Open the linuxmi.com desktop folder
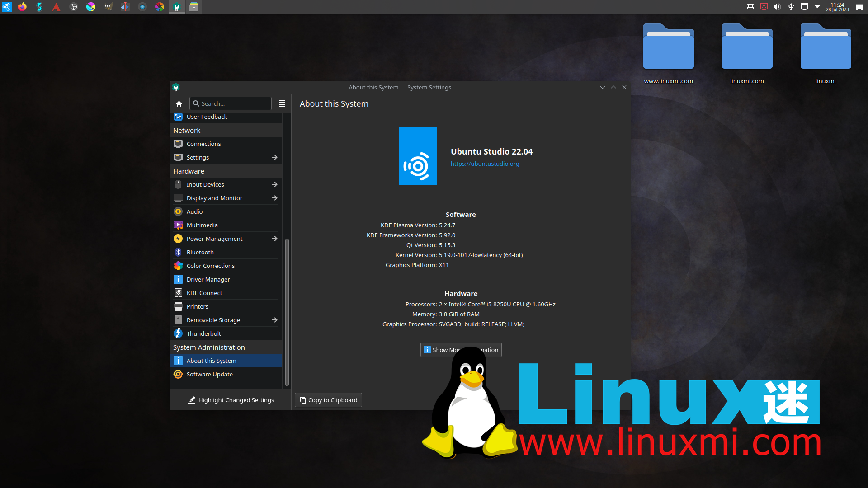The height and width of the screenshot is (488, 868). pos(747,53)
